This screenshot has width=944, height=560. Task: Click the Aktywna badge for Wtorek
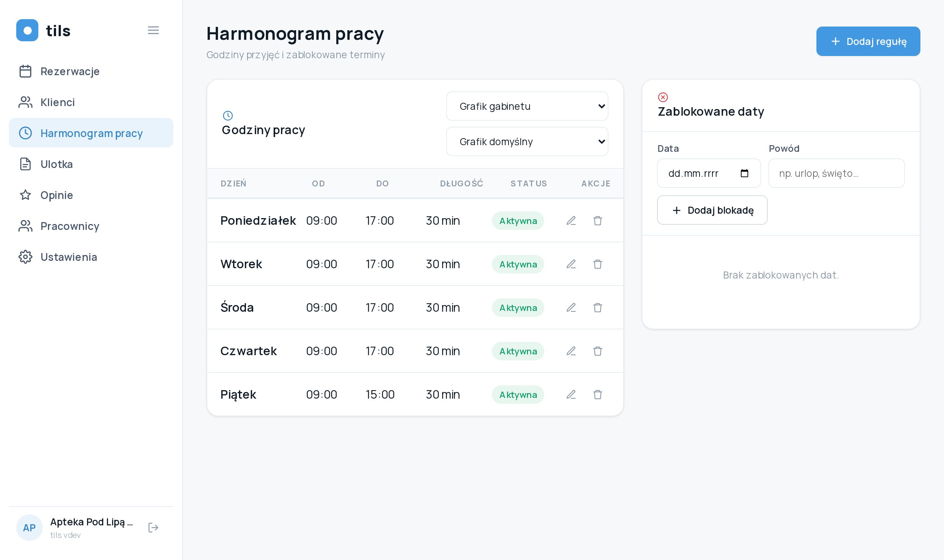point(518,264)
